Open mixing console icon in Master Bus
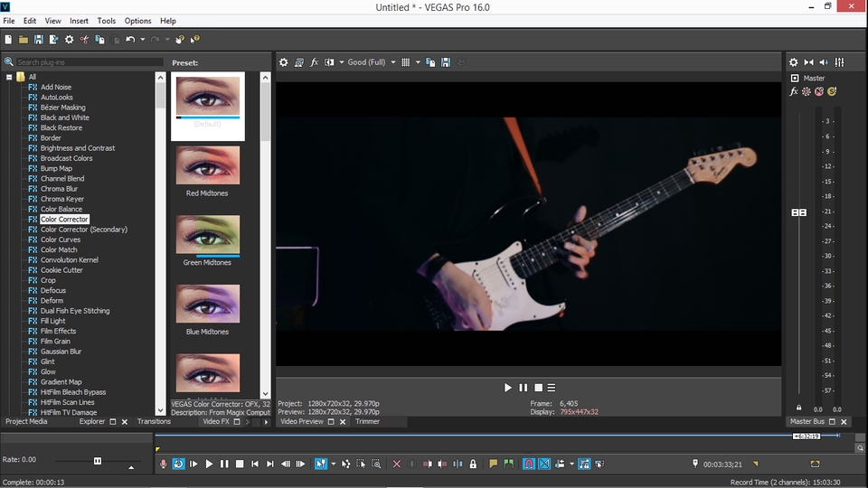This screenshot has width=868, height=488. pos(839,62)
